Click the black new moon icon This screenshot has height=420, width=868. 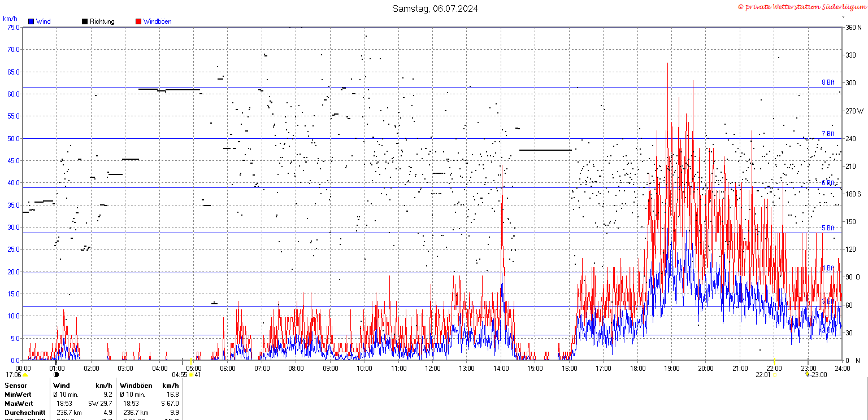pyautogui.click(x=56, y=374)
